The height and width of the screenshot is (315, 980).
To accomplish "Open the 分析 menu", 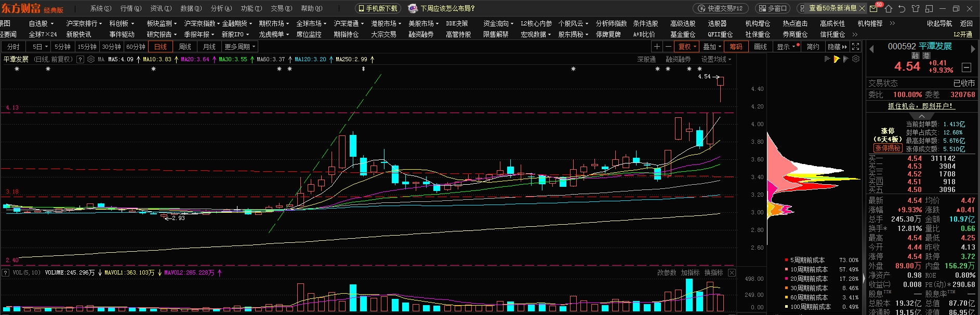I will pyautogui.click(x=221, y=8).
